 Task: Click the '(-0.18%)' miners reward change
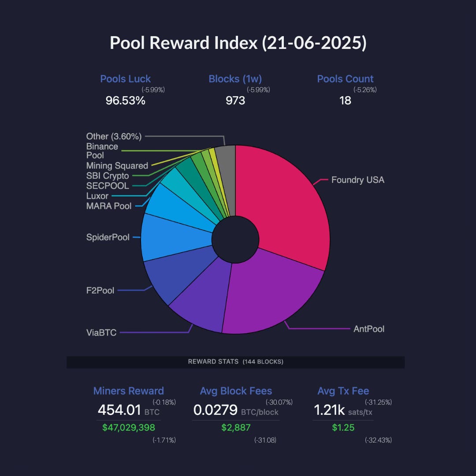tap(164, 402)
